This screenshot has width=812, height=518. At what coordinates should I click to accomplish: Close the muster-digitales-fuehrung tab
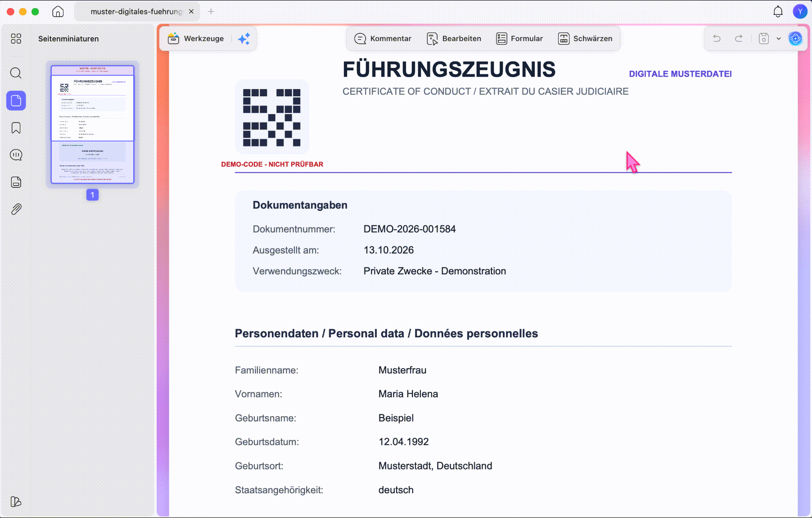[x=191, y=12]
